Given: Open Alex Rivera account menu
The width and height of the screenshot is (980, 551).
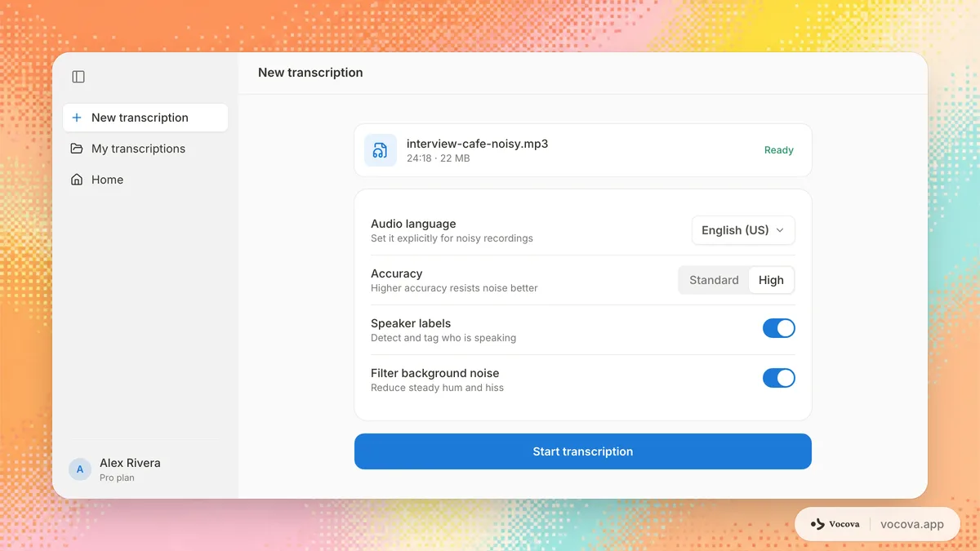Looking at the screenshot, I should coord(145,469).
